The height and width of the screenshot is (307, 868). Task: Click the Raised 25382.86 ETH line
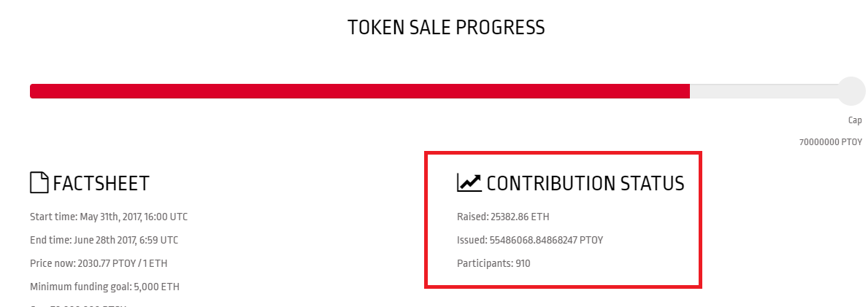point(503,217)
